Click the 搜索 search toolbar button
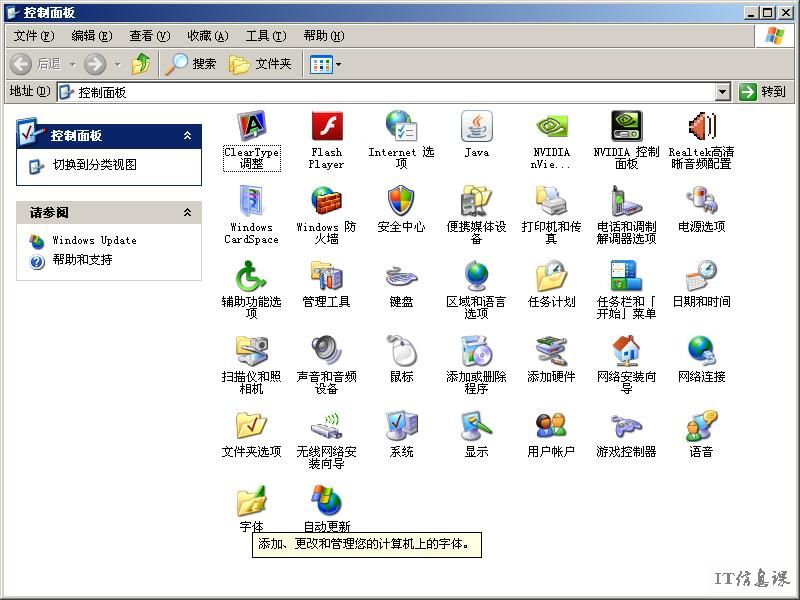The image size is (800, 600). tap(191, 64)
